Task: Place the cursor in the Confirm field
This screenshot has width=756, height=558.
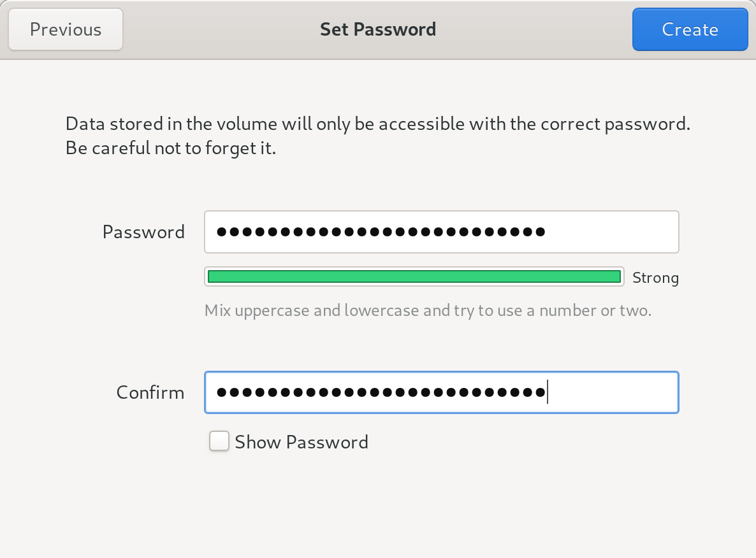Action: coord(441,392)
